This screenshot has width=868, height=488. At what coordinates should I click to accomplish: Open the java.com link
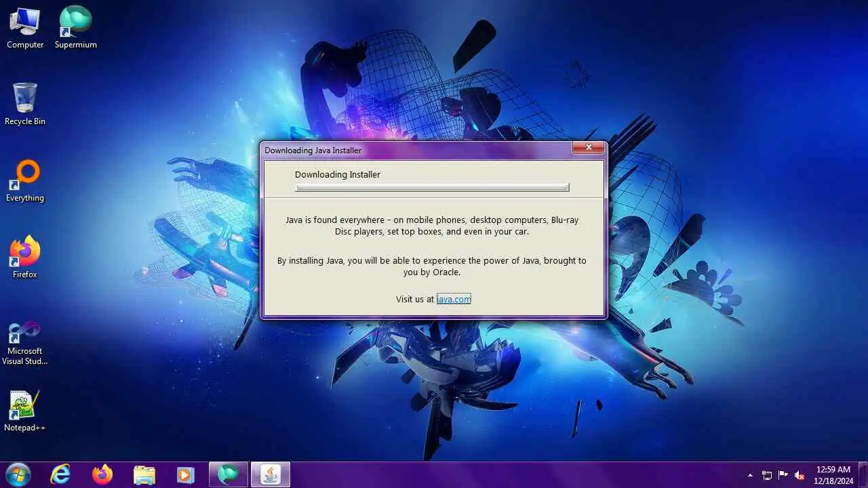(454, 299)
